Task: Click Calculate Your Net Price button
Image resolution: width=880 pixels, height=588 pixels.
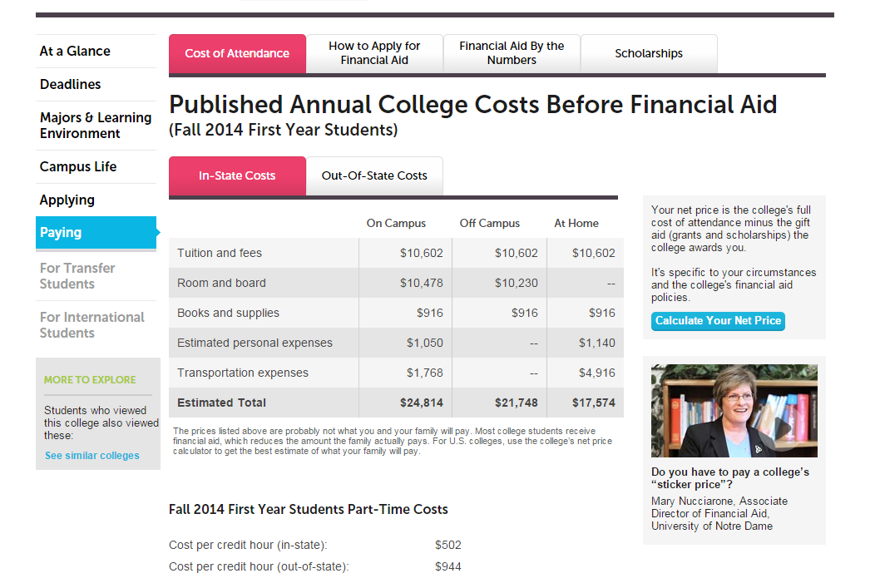Action: (x=718, y=321)
